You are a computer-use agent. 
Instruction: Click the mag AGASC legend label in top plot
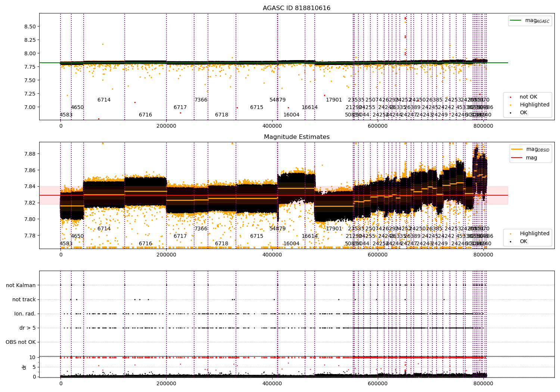537,21
